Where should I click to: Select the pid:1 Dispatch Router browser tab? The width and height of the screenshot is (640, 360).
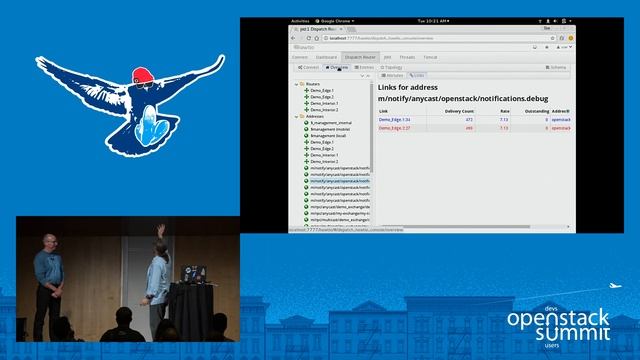tap(318, 29)
